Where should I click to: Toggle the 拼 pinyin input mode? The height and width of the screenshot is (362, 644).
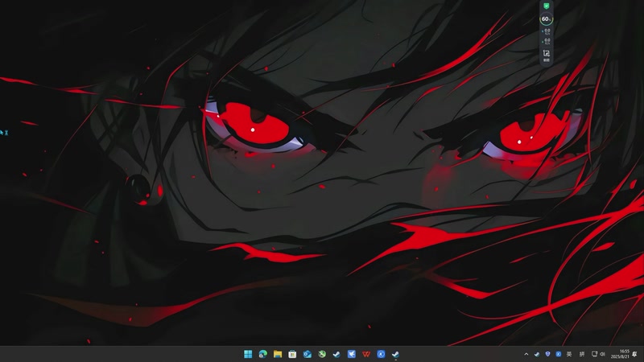point(582,354)
